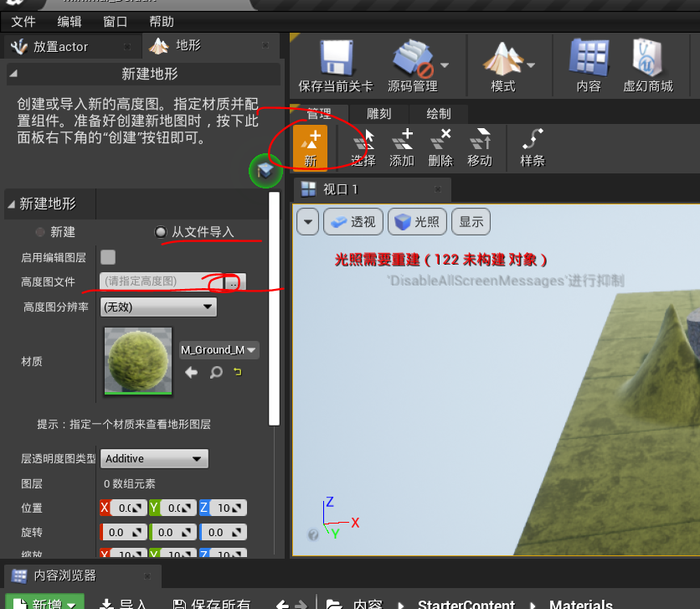The height and width of the screenshot is (609, 700).
Task: Switch to the 内容浏览器 tab
Action: click(x=83, y=575)
